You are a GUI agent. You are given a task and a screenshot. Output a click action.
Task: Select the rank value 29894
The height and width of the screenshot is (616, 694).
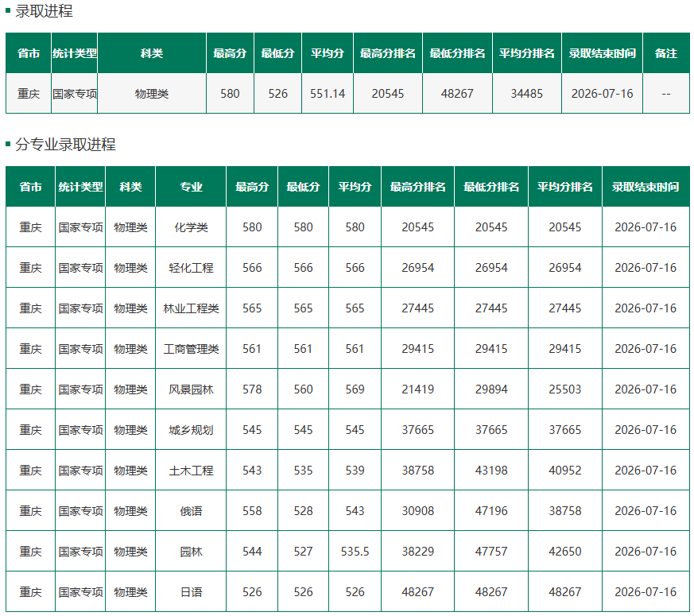click(490, 389)
